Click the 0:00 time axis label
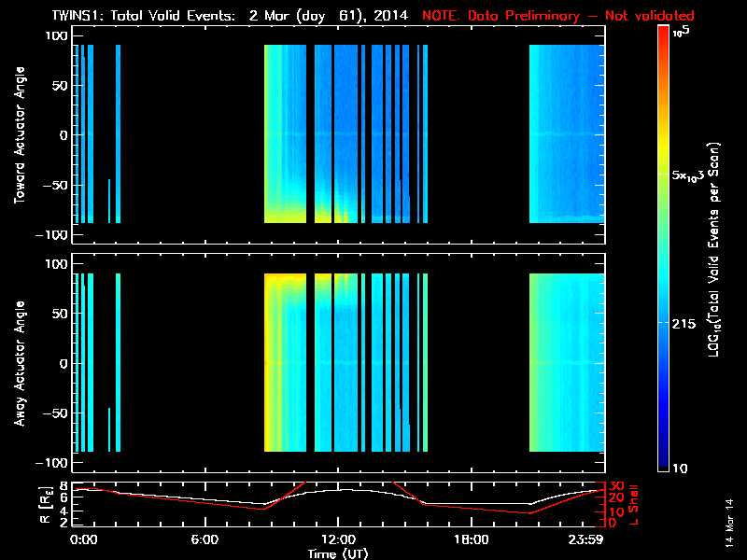Image resolution: width=747 pixels, height=560 pixels. pos(83,540)
